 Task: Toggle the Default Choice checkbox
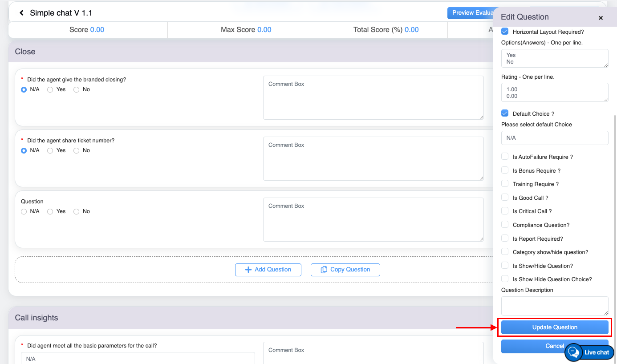[505, 113]
